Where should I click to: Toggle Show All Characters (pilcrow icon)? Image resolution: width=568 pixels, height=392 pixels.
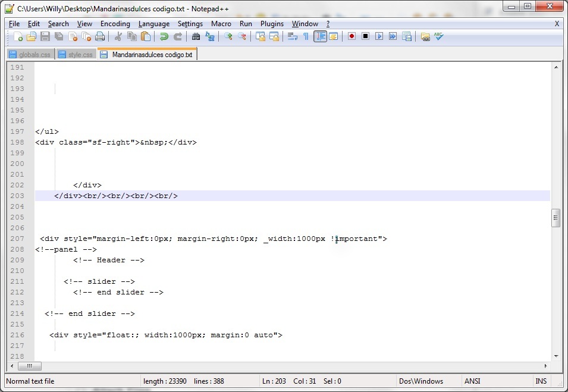[x=306, y=36]
